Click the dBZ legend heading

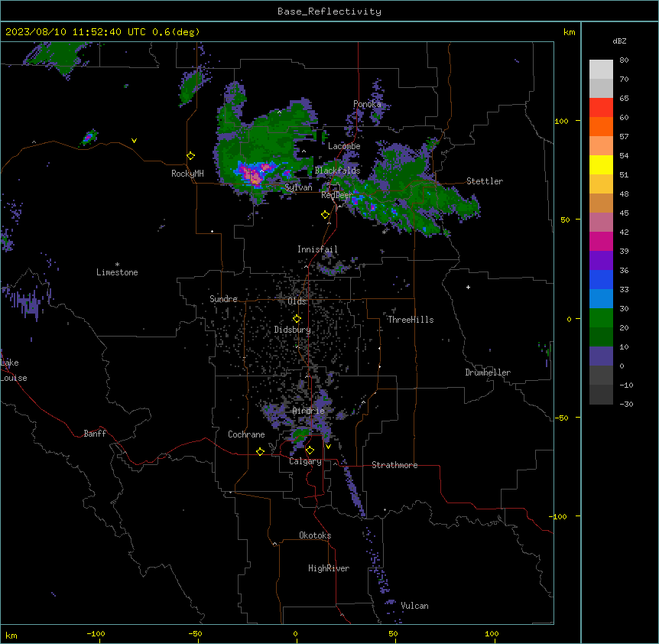point(619,41)
